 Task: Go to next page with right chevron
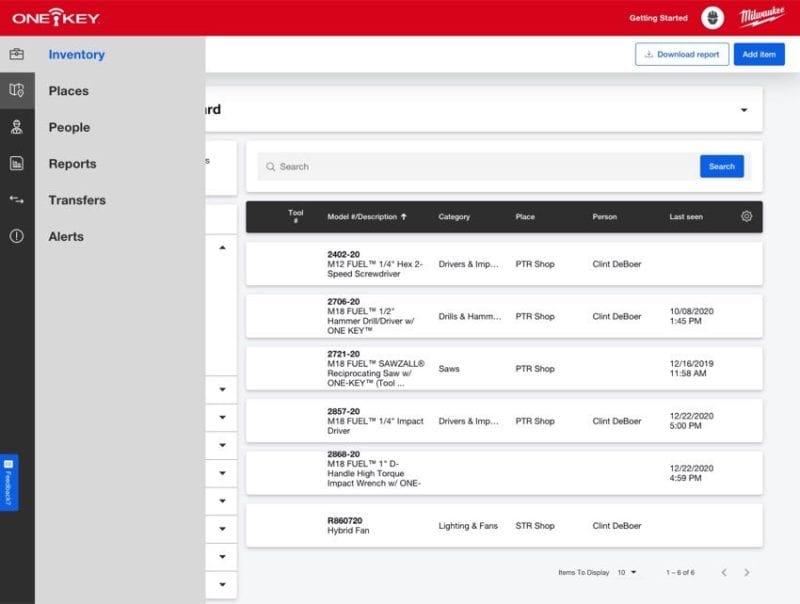coord(746,572)
